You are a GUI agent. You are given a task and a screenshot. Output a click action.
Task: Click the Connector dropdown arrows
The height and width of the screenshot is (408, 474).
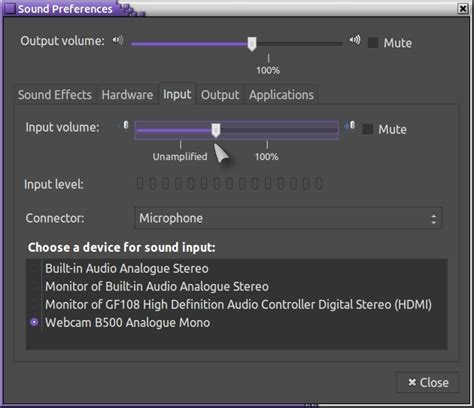433,219
